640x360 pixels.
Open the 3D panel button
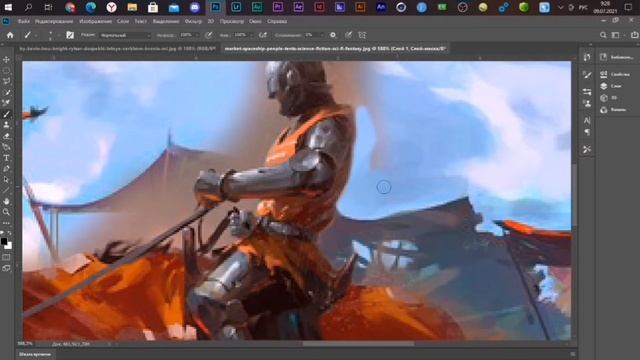click(608, 98)
